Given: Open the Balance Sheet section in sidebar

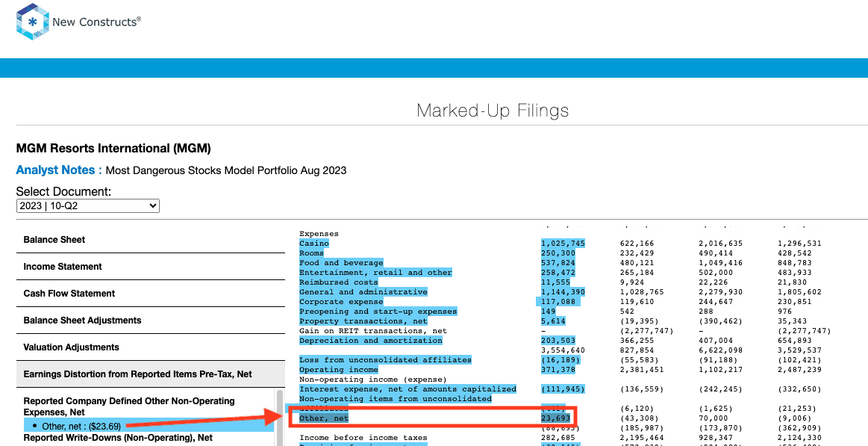Looking at the screenshot, I should point(54,239).
